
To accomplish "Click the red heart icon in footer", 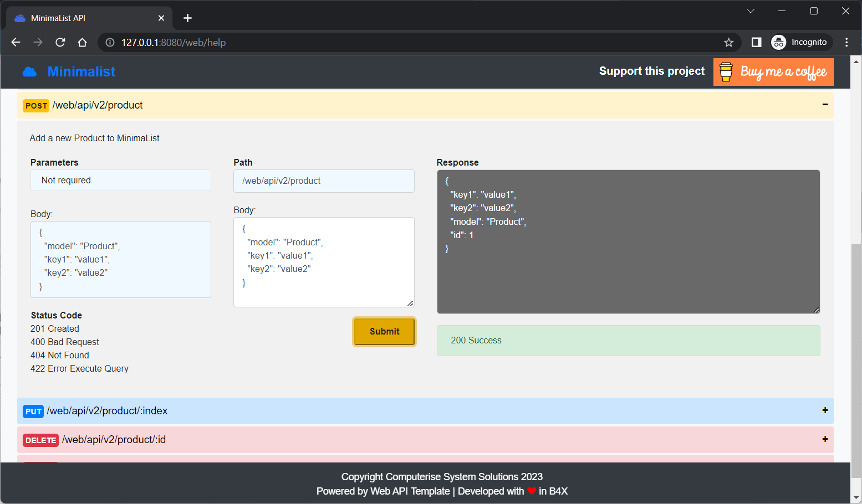I will pos(532,491).
